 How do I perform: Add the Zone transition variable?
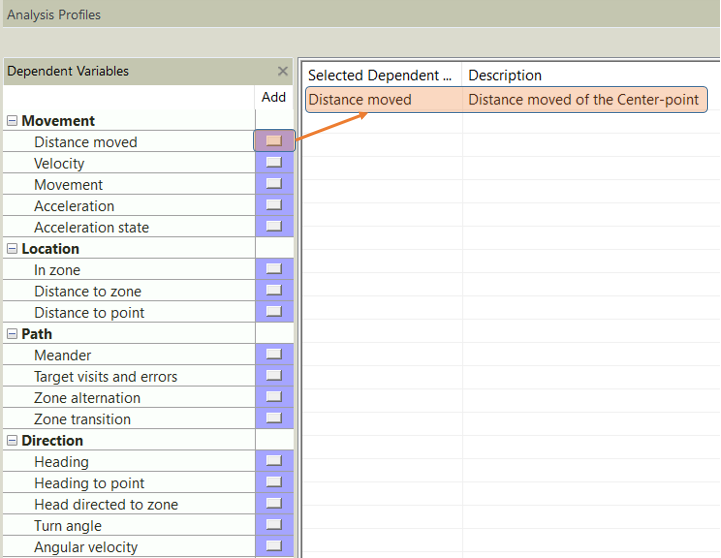tap(274, 417)
